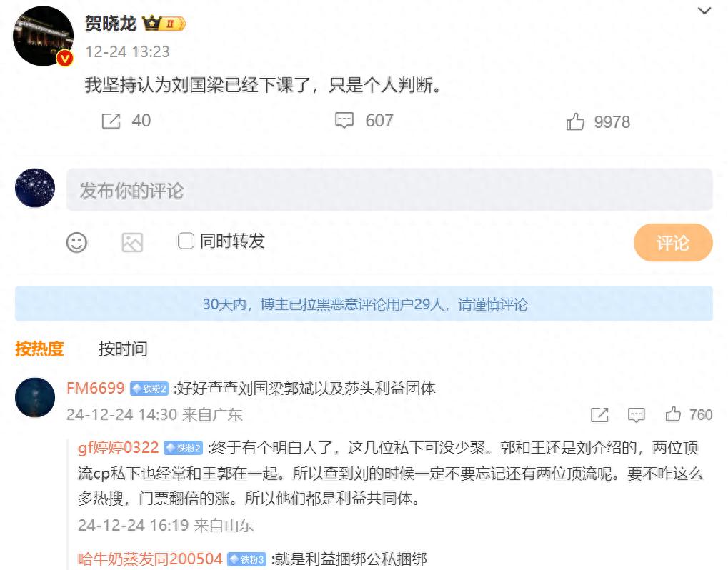
Task: Click the insert image icon below the comment box
Action: tap(132, 242)
